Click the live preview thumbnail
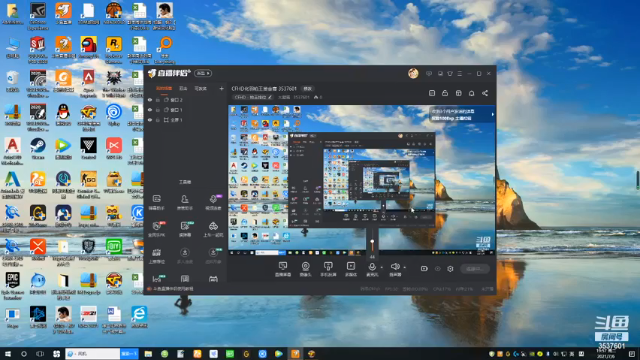Screen dimensions: 640x360 pyautogui.click(x=362, y=180)
